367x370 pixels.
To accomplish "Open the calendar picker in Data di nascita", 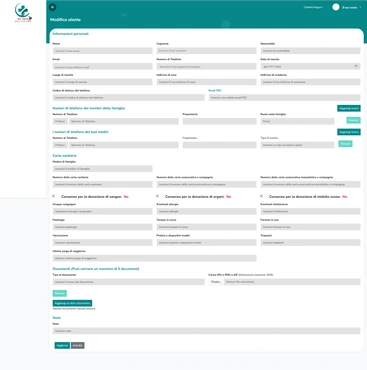I will tap(356, 66).
